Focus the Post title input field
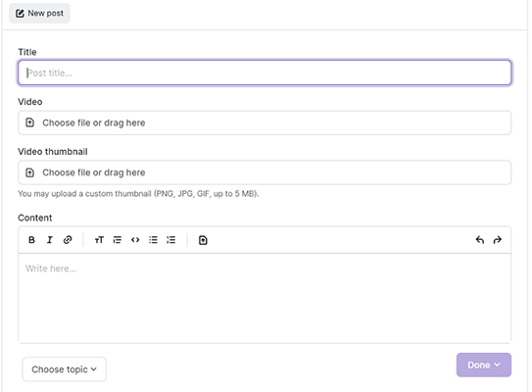Viewport: 532px width, 392px height. 265,73
